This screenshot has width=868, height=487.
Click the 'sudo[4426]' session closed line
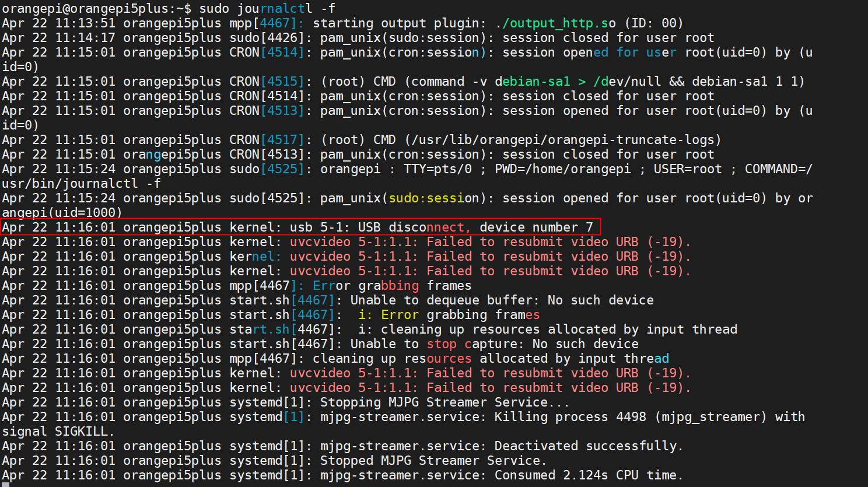[358, 38]
